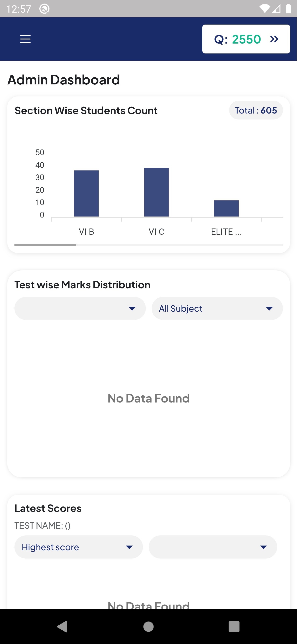Tap the Wi-Fi status icon
Image resolution: width=297 pixels, height=644 pixels.
click(x=265, y=9)
